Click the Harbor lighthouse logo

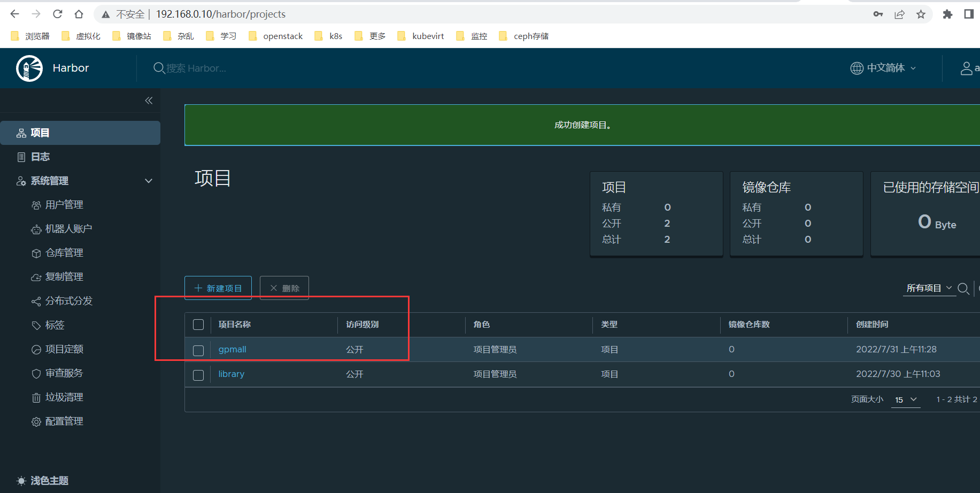coord(29,68)
